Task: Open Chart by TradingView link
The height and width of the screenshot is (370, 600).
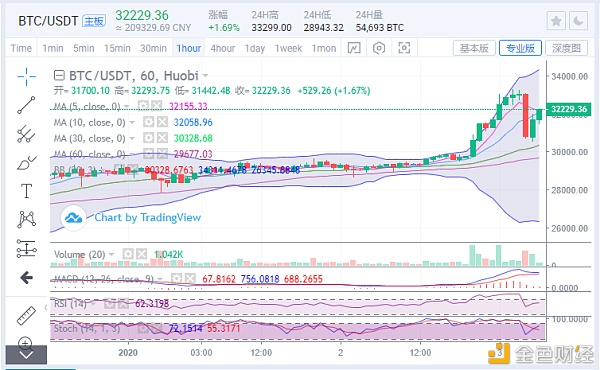Action: pos(148,218)
